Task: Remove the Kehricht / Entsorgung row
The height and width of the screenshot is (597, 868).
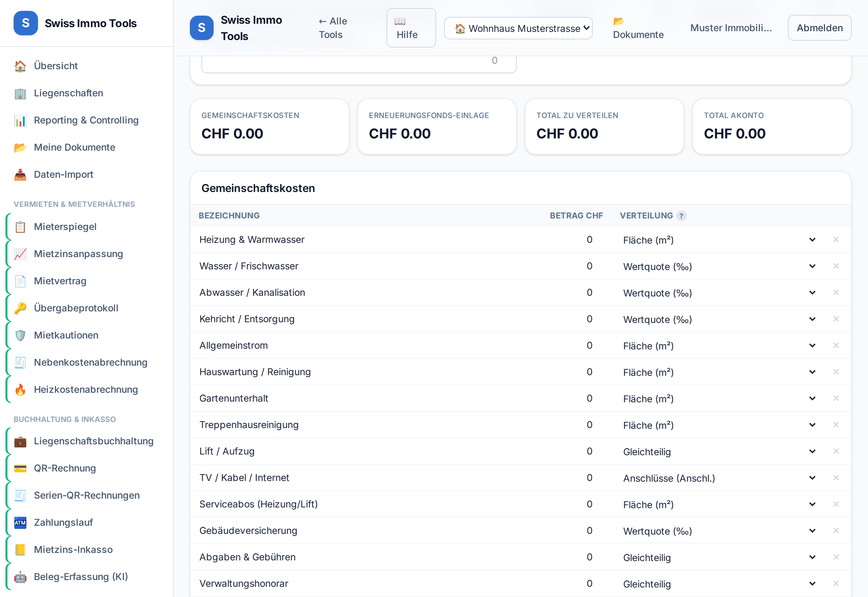Action: (x=836, y=319)
